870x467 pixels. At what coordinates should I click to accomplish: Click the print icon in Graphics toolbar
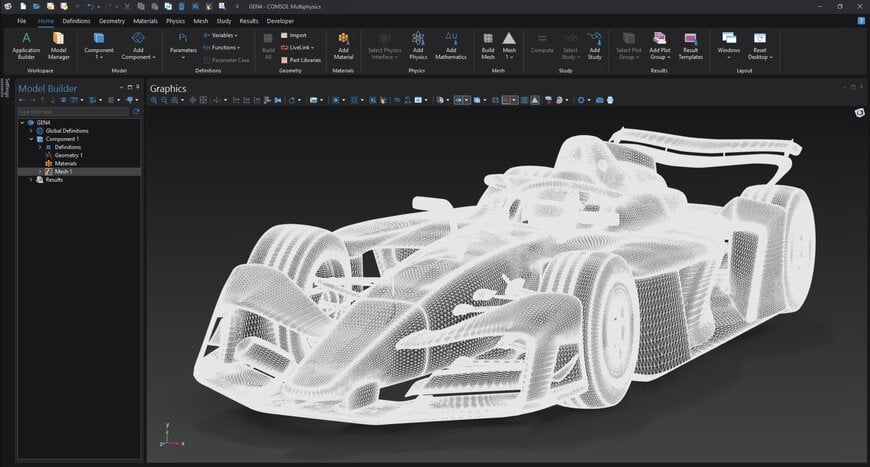point(610,100)
